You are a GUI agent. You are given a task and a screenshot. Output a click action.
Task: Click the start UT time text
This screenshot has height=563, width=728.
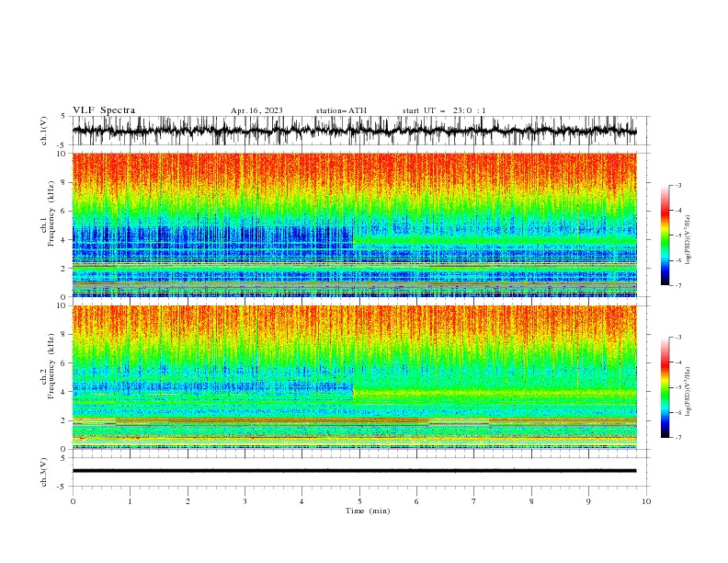pos(444,110)
